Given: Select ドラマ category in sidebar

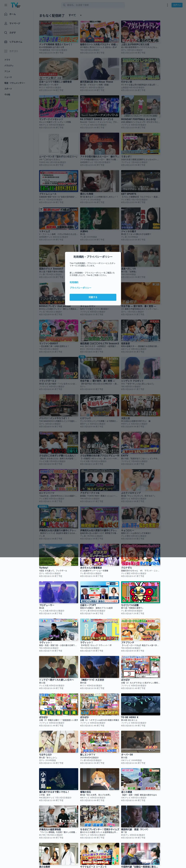Looking at the screenshot, I should pos(7,60).
